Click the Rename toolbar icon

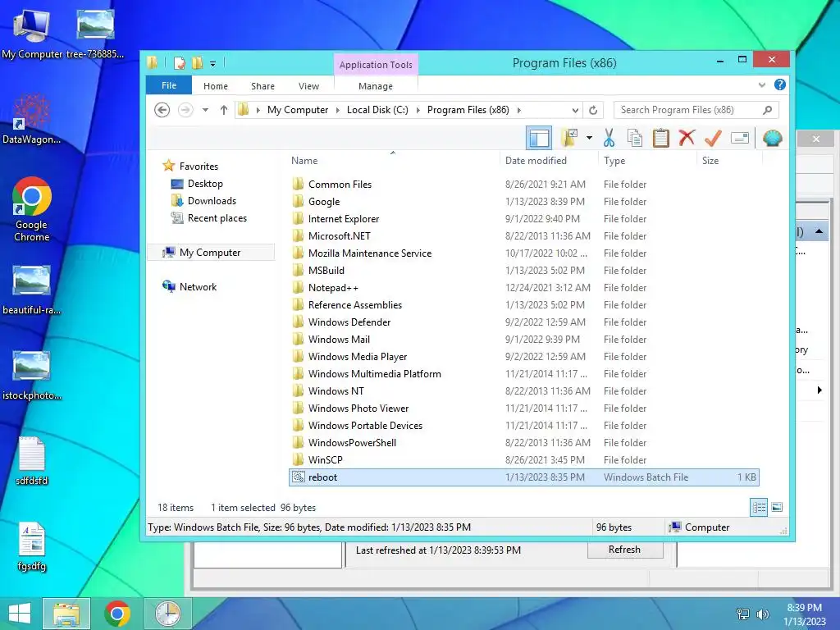click(x=739, y=138)
